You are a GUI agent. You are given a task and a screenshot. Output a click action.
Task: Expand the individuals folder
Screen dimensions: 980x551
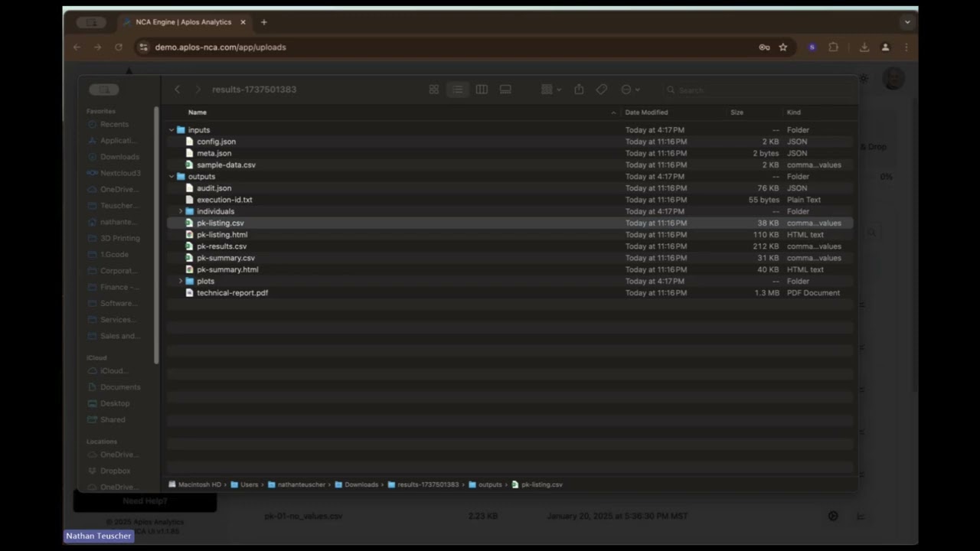point(181,211)
